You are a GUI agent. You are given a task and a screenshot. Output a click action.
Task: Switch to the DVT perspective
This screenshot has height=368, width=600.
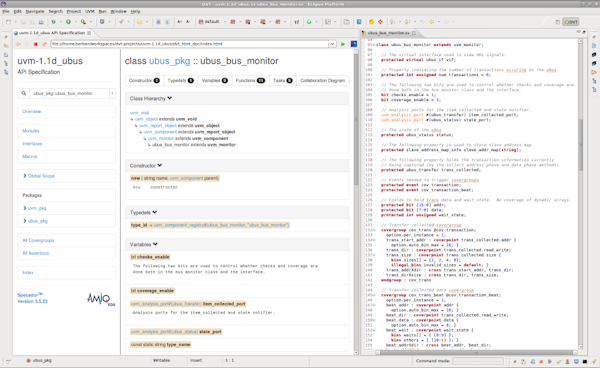[x=571, y=22]
